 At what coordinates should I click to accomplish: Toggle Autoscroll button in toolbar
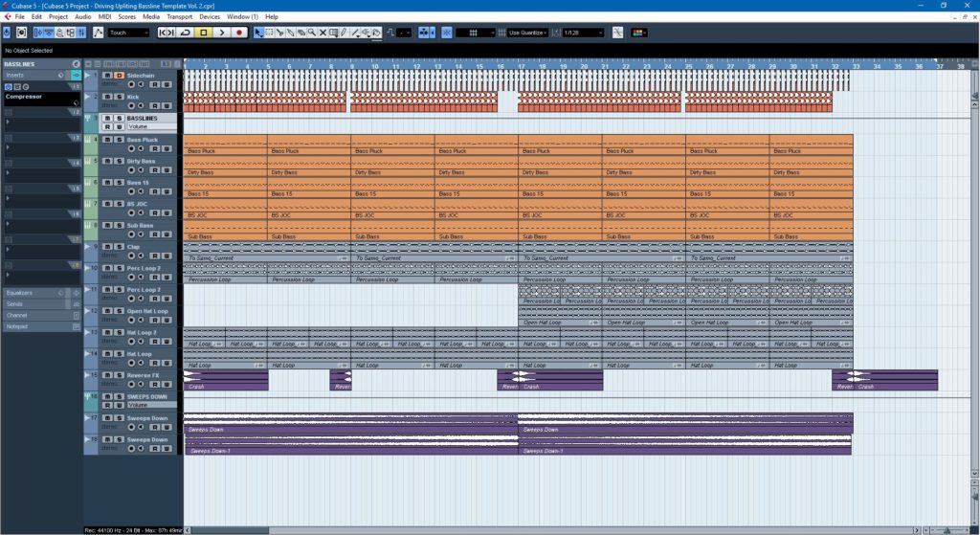pyautogui.click(x=426, y=33)
